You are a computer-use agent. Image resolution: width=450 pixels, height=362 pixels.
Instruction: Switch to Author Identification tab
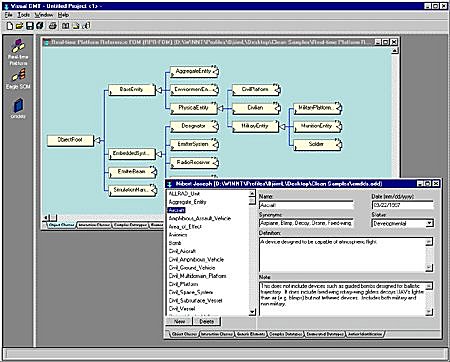point(365,334)
